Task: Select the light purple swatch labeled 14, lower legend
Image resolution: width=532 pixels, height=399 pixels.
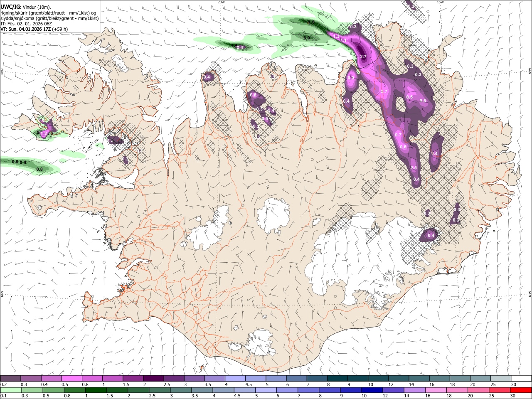Action: pyautogui.click(x=414, y=390)
